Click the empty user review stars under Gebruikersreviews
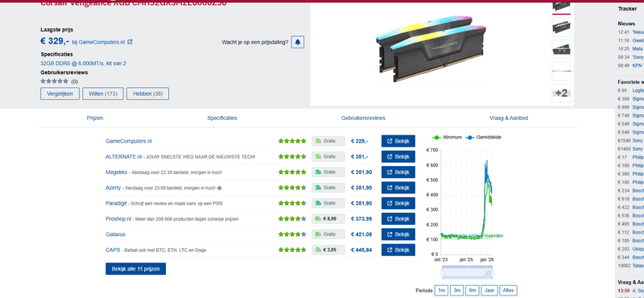The image size is (644, 298). (54, 81)
